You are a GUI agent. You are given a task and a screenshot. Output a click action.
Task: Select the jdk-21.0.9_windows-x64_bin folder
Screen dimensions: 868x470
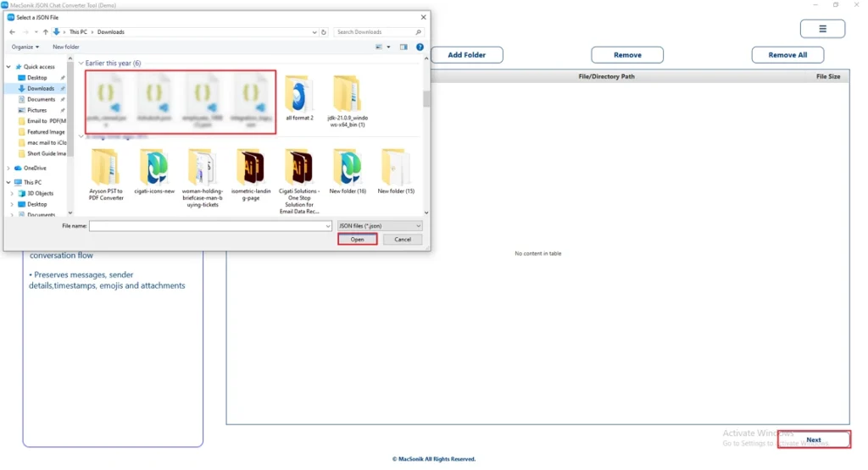[348, 101]
